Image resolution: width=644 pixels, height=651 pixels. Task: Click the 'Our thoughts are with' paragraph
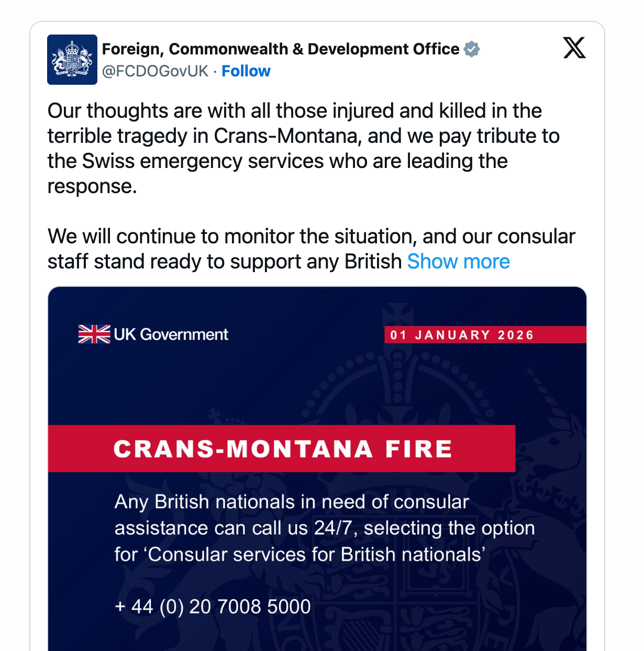(294, 111)
